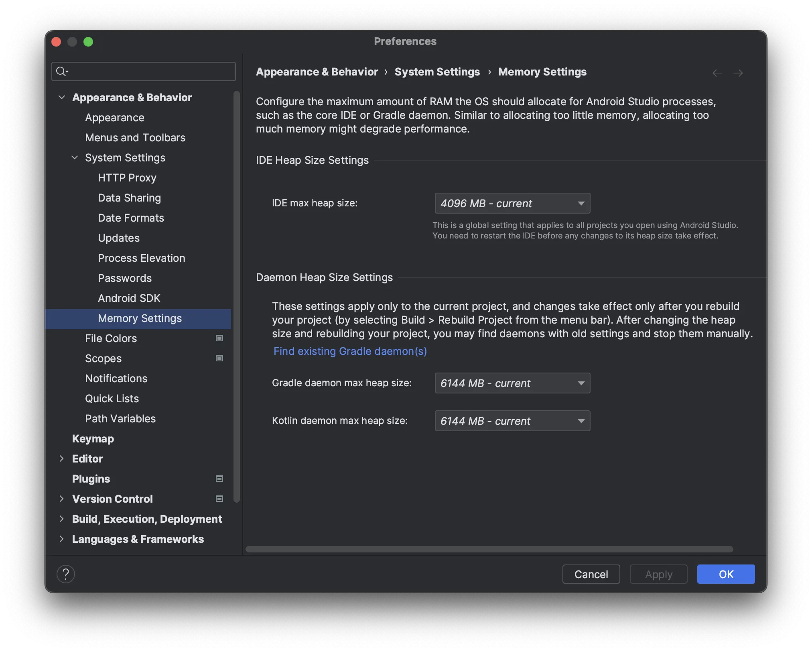
Task: Collapse the System Settings tree node
Action: [75, 157]
